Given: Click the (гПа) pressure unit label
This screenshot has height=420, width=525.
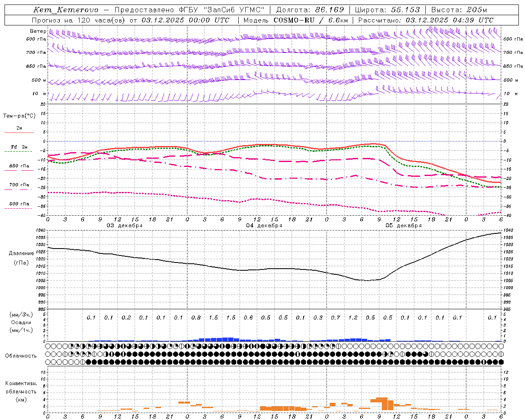Looking at the screenshot, I should [x=21, y=262].
